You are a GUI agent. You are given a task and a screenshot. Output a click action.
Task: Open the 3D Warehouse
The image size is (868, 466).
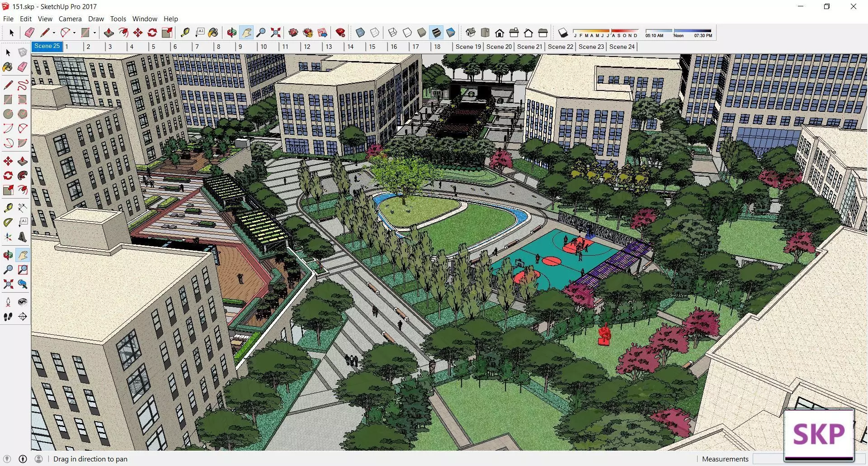point(293,33)
